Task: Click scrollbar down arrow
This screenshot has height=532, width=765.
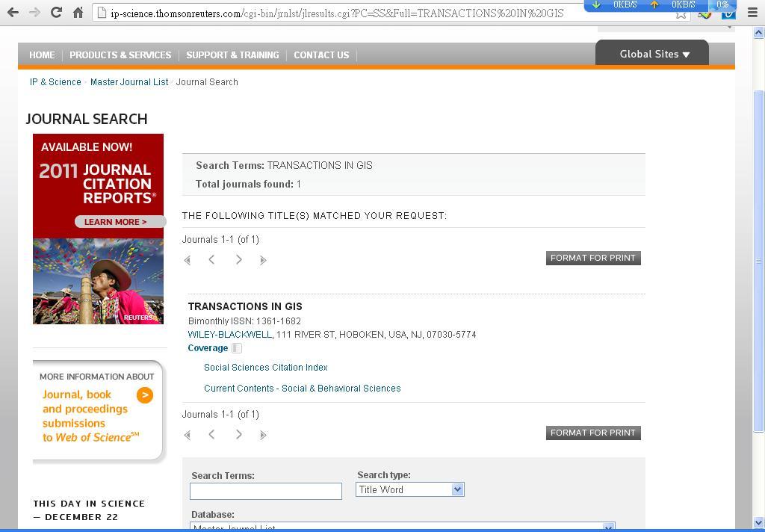Action: click(x=759, y=523)
